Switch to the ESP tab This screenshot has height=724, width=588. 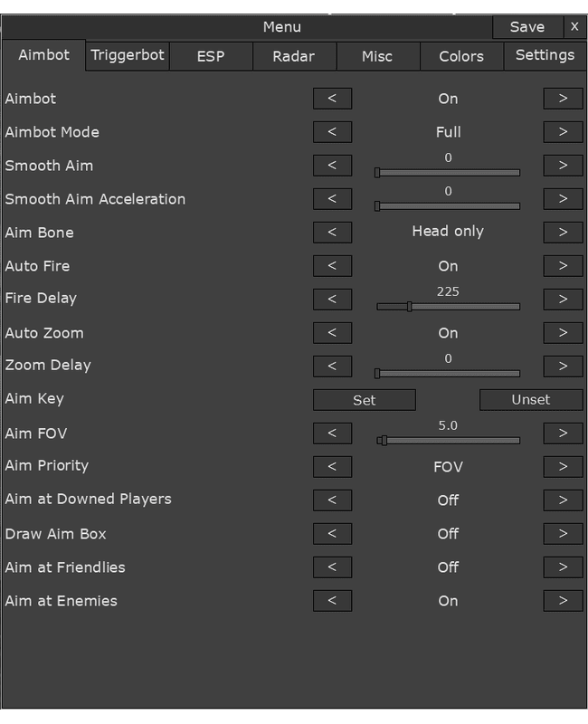click(211, 56)
